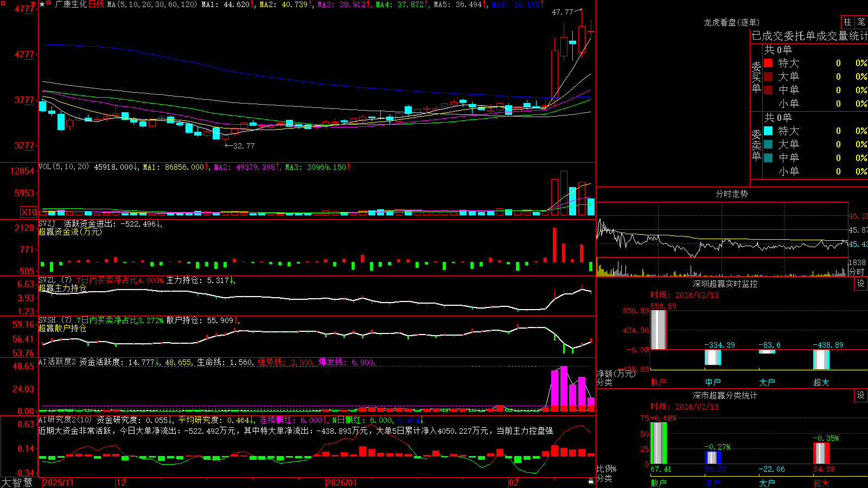Click the 超大 ratio bar labeled 34.38

tap(821, 453)
